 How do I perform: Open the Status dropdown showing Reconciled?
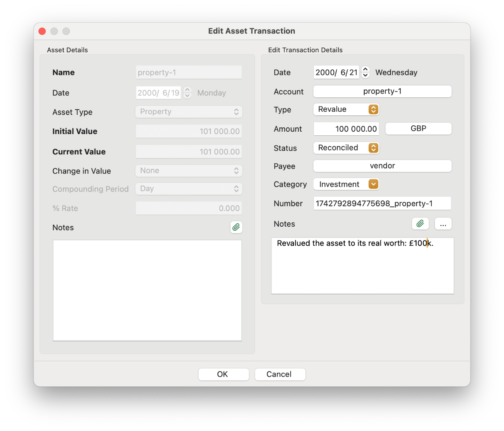click(x=346, y=148)
